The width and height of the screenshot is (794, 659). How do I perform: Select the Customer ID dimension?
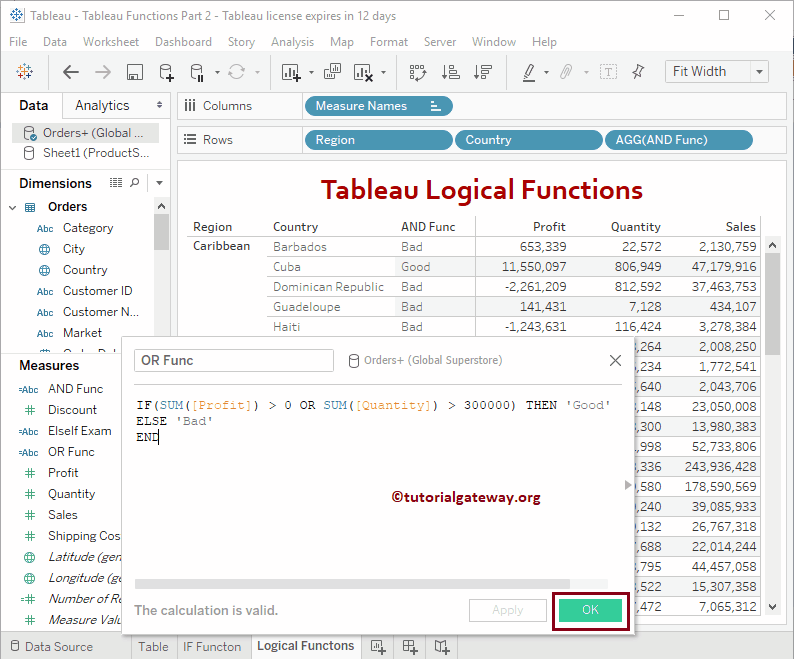point(97,291)
